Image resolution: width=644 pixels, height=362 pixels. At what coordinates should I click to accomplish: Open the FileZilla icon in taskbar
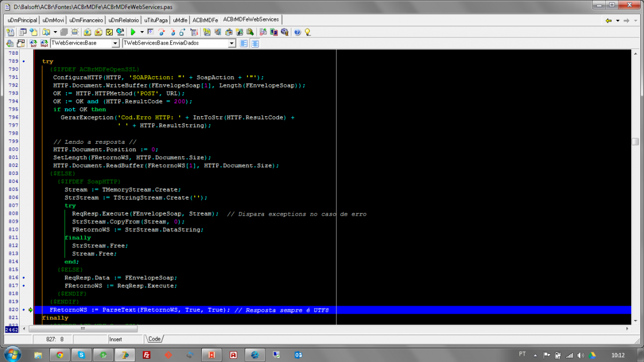[146, 354]
